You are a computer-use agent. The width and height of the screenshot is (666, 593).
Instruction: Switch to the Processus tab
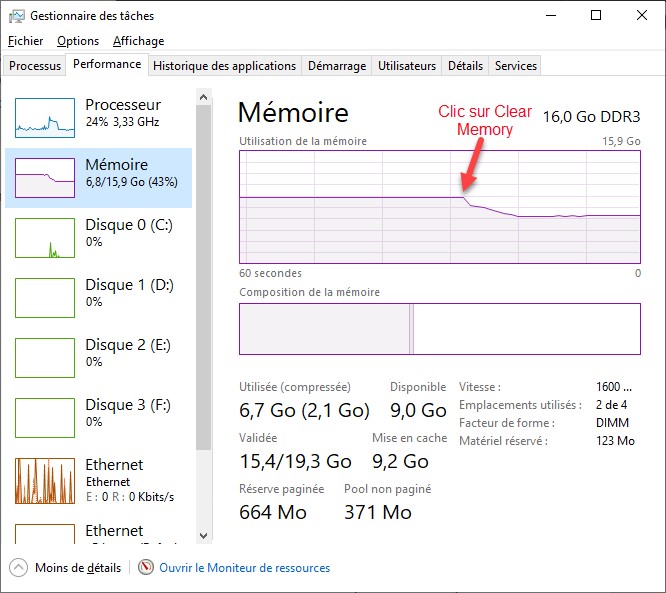click(35, 66)
